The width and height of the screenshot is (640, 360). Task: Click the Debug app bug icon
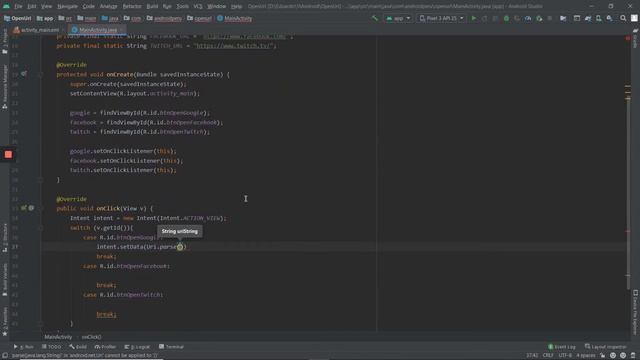(506, 18)
